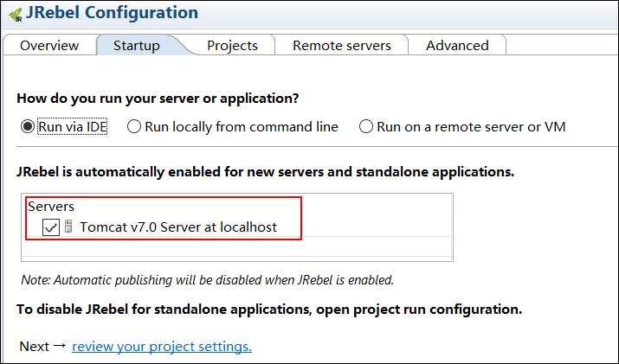The height and width of the screenshot is (364, 619).
Task: Select the Startup tab
Action: (x=137, y=45)
